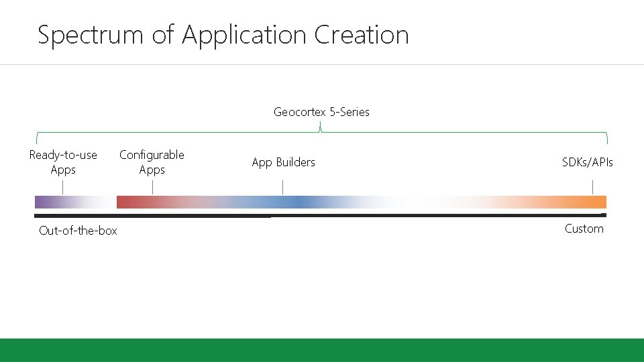Click the green footer band
Image resolution: width=644 pixels, height=362 pixels.
(x=322, y=350)
